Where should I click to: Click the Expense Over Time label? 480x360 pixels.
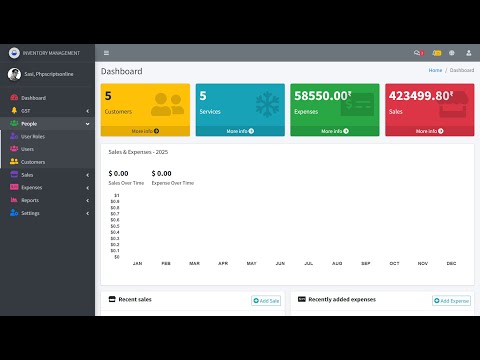(173, 183)
